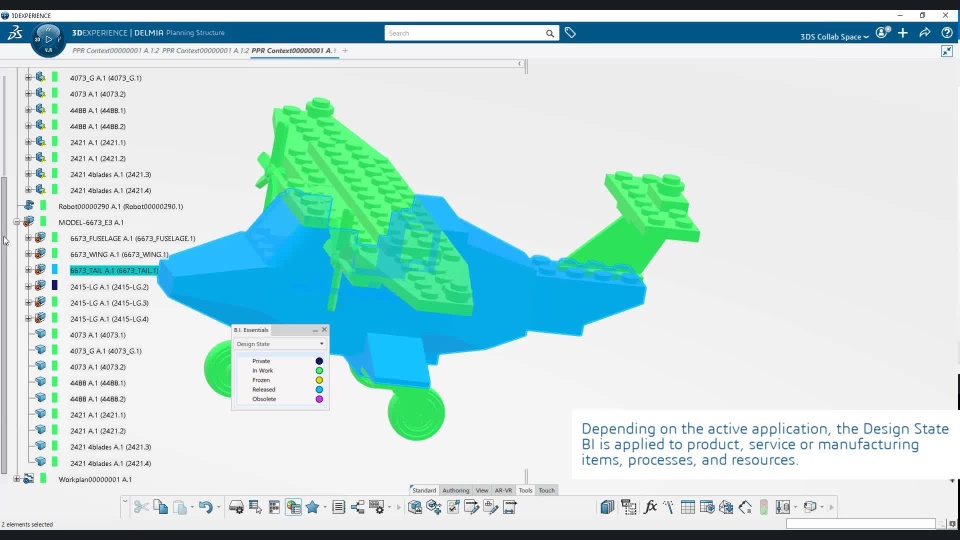Click the Paste icon in bottom toolbar
The height and width of the screenshot is (540, 960).
click(180, 507)
